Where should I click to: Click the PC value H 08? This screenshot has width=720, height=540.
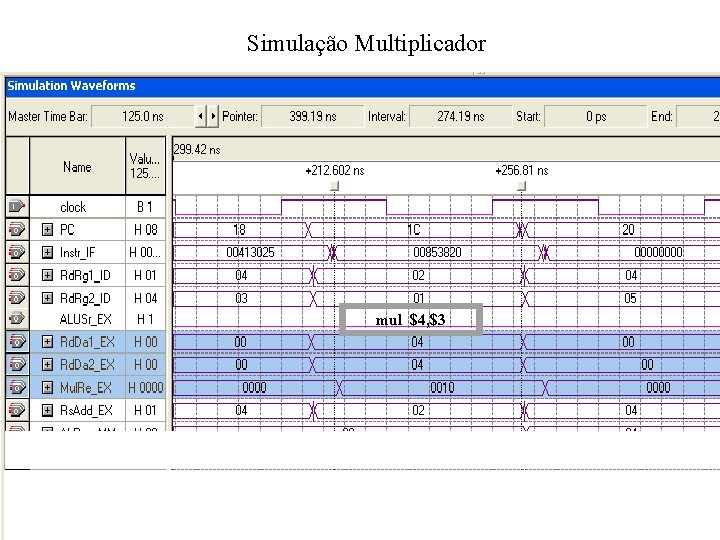click(x=145, y=230)
